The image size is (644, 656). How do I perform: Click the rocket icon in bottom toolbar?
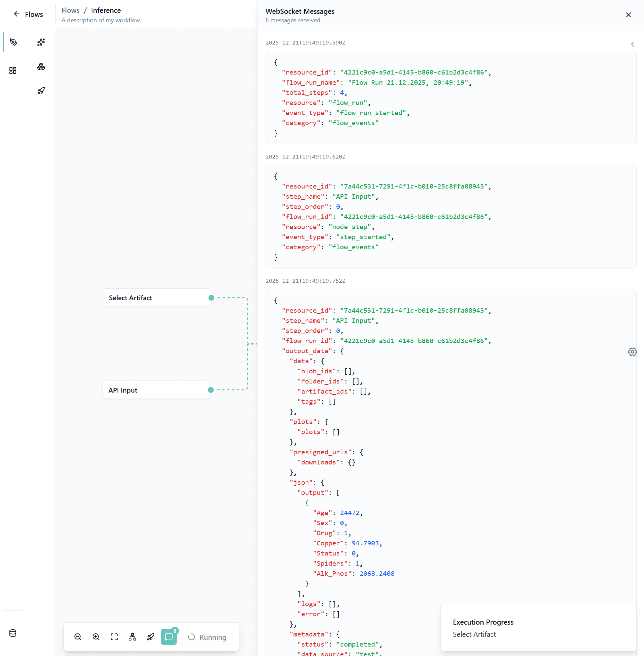[151, 637]
